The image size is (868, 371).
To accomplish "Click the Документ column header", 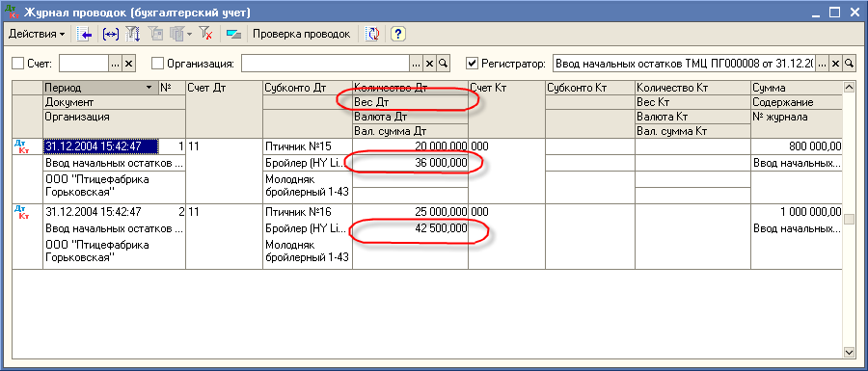I will [114, 102].
